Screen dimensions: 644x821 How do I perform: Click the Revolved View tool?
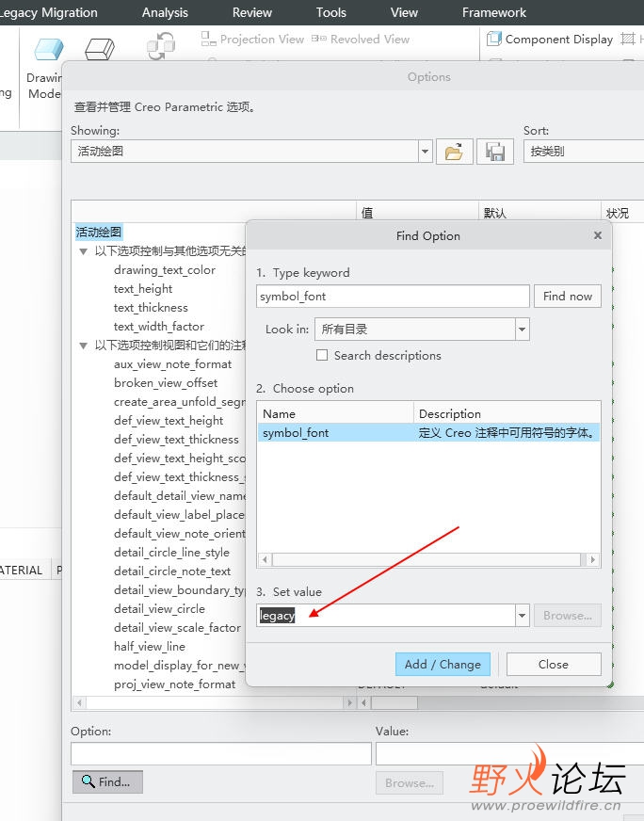tap(361, 40)
